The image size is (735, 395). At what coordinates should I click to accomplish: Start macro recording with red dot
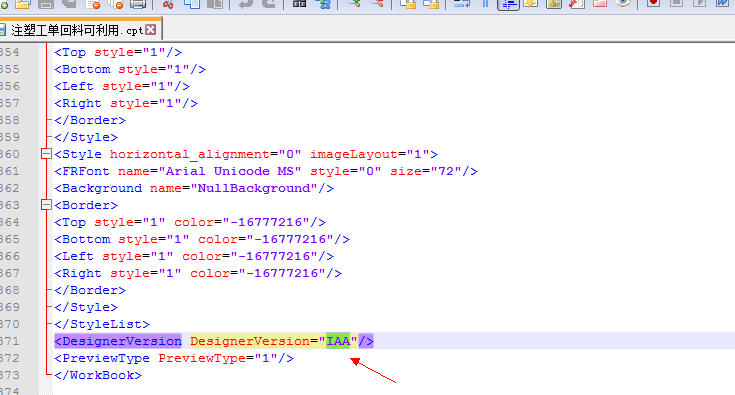pyautogui.click(x=653, y=4)
